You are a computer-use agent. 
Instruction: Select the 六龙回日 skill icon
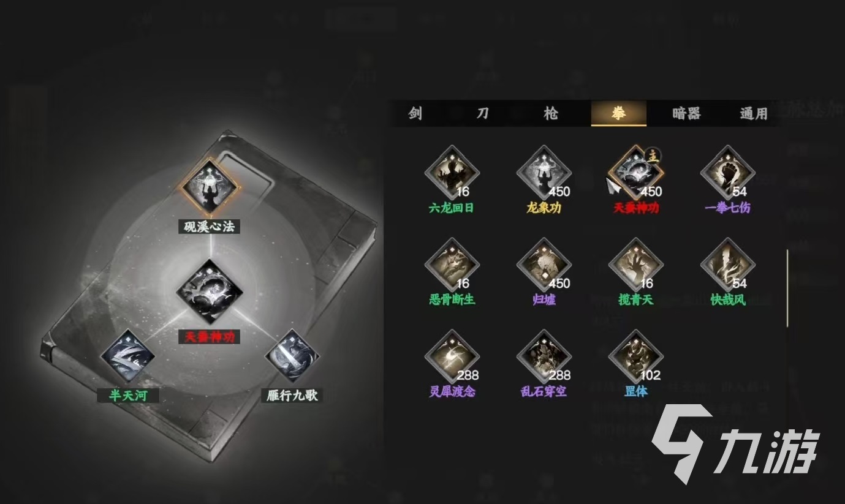pyautogui.click(x=452, y=173)
